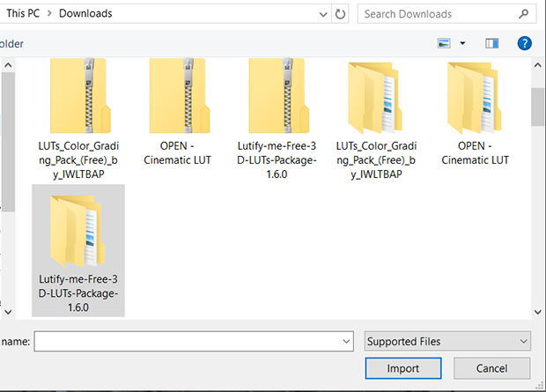Select the zipped OPEN - Cinematic LUT archive
This screenshot has width=546, height=392.
[x=178, y=112]
